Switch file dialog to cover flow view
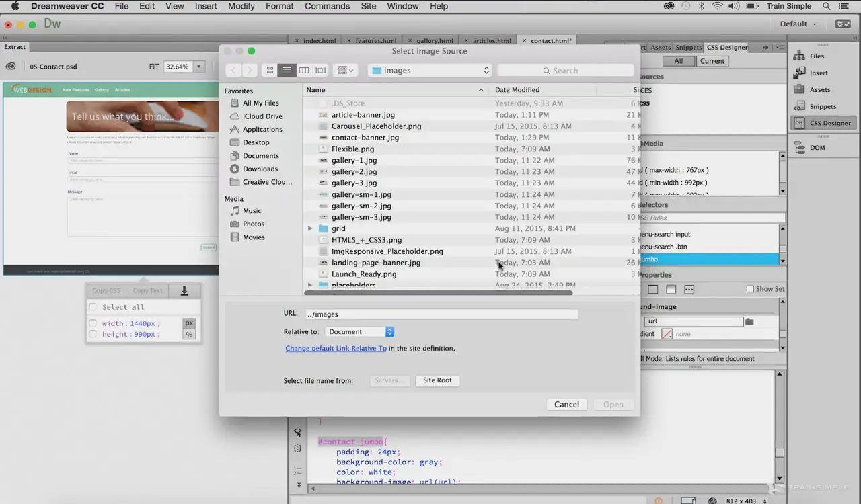 320,70
